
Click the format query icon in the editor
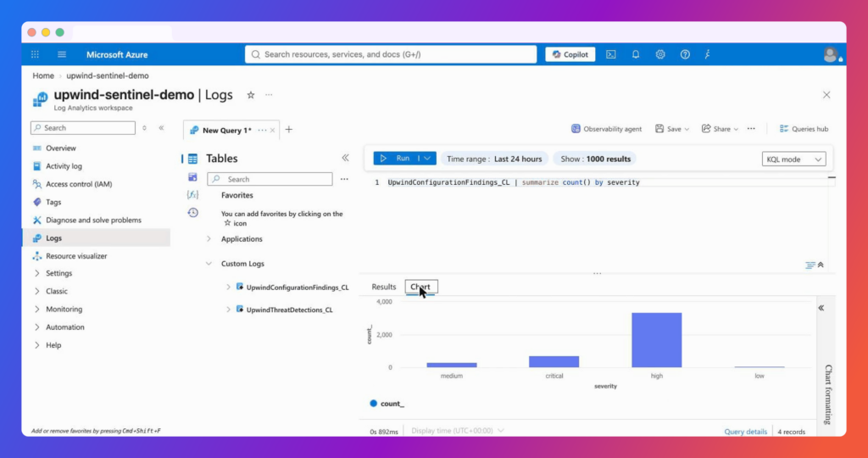click(810, 265)
